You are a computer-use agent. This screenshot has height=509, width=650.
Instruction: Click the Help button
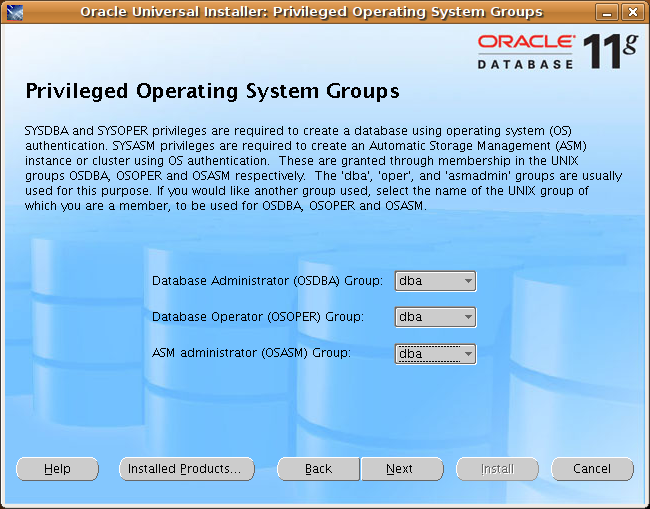coord(57,469)
